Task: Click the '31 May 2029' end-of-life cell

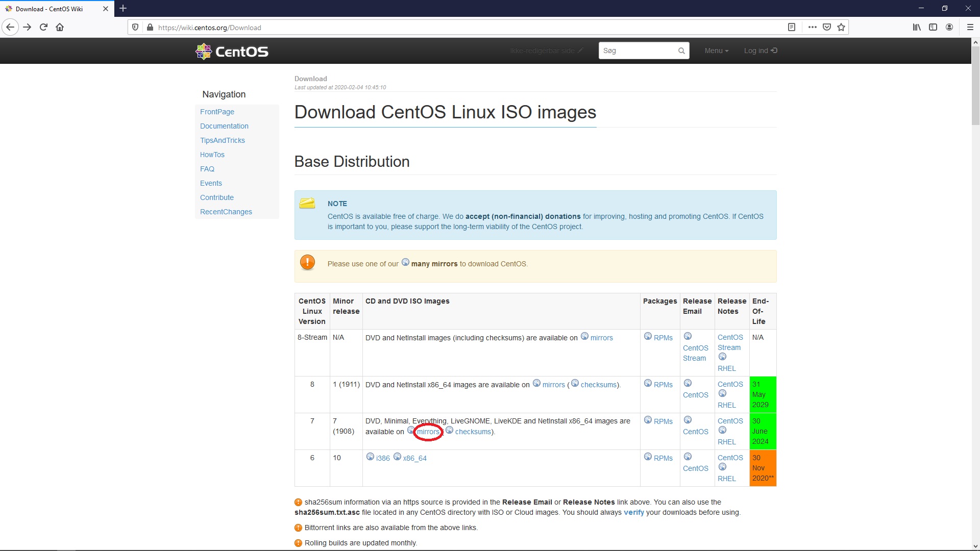Action: [763, 394]
